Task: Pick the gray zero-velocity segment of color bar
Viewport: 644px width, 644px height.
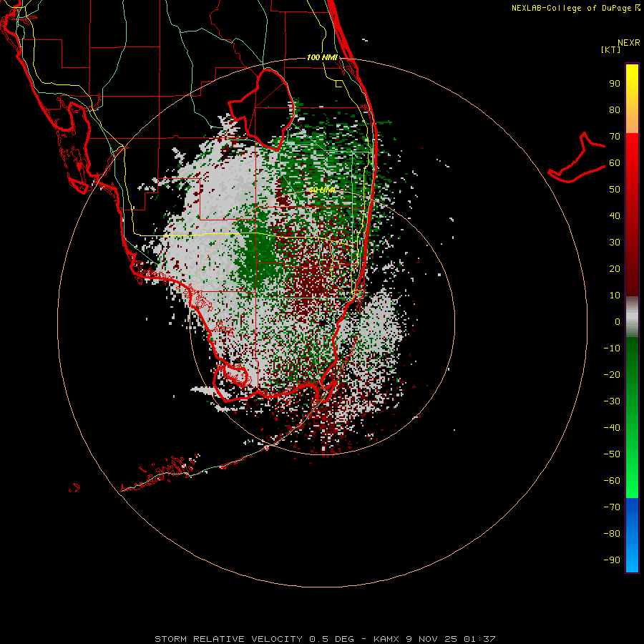Action: tap(632, 317)
